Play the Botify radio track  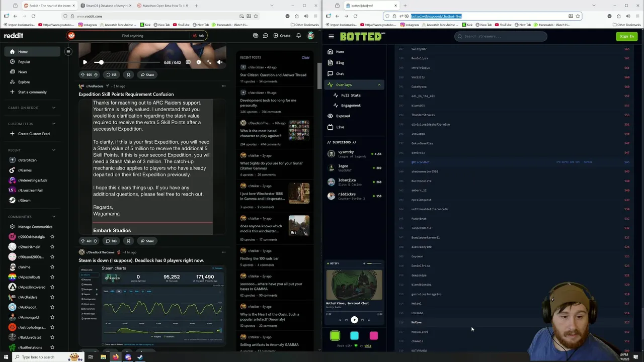(x=354, y=320)
